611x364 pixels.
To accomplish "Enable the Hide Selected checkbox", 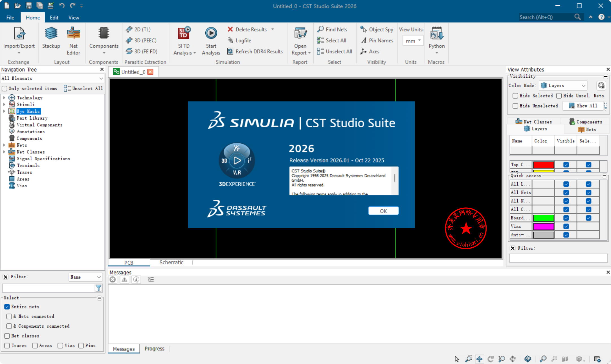I will click(x=515, y=96).
